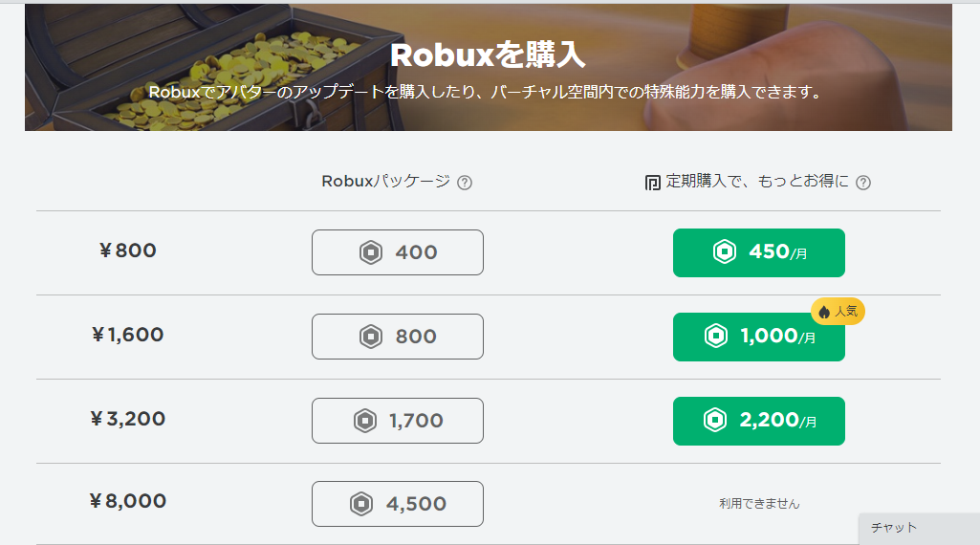The image size is (980, 545).
Task: Click the ¥8,000 price label
Action: [x=127, y=501]
